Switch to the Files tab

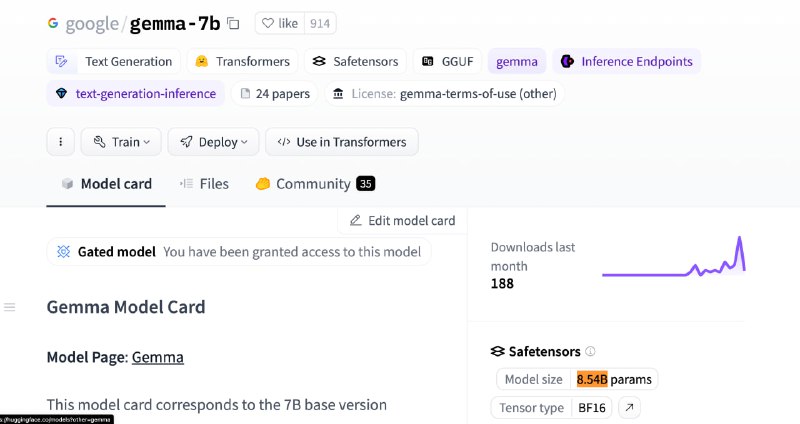(x=204, y=184)
